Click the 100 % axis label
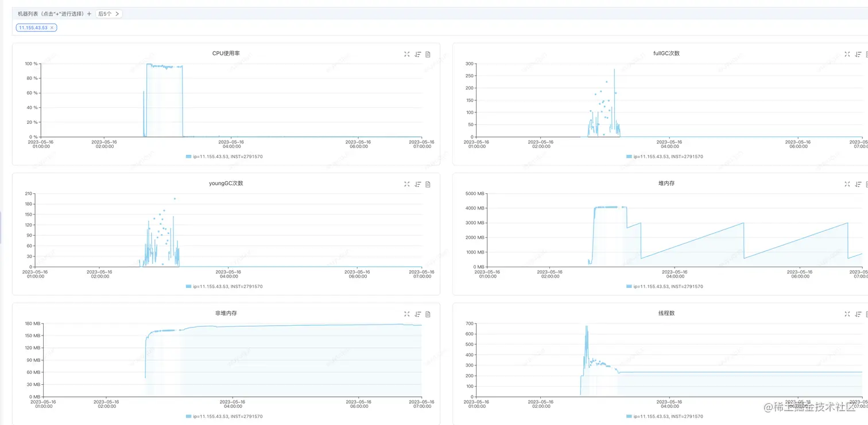Viewport: 868px width, 425px height. (31, 64)
